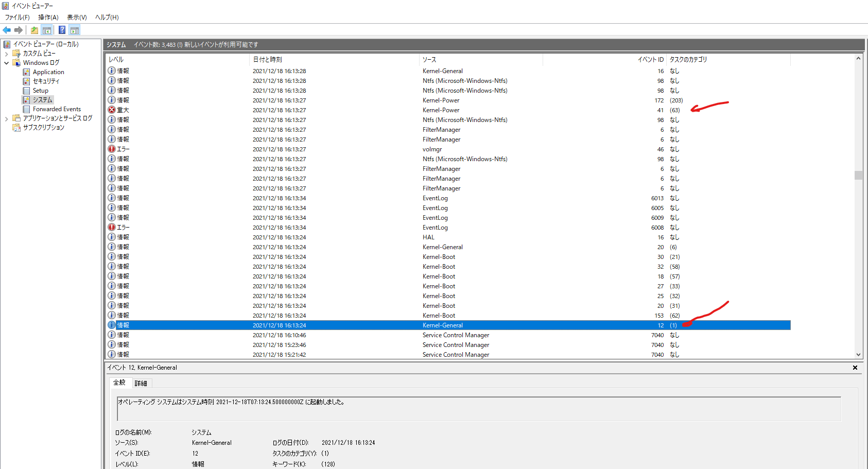This screenshot has width=868, height=469.
Task: Select the Kernel-Boot event ID 27 row
Action: click(x=448, y=286)
